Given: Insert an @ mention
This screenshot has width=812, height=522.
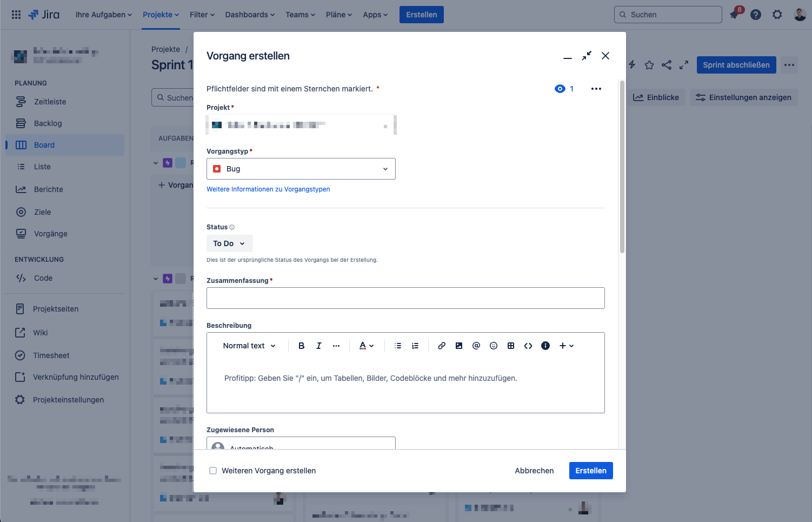Looking at the screenshot, I should 476,346.
